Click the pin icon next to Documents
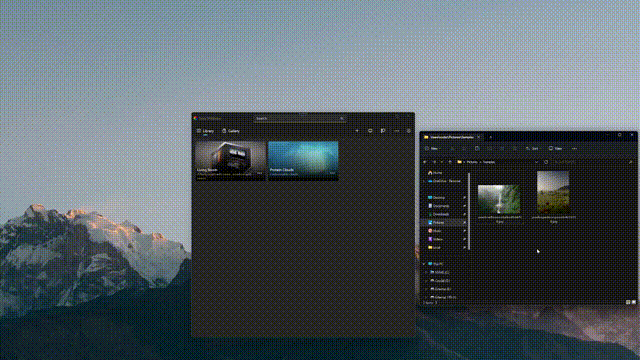The width and height of the screenshot is (640, 360). point(464,206)
